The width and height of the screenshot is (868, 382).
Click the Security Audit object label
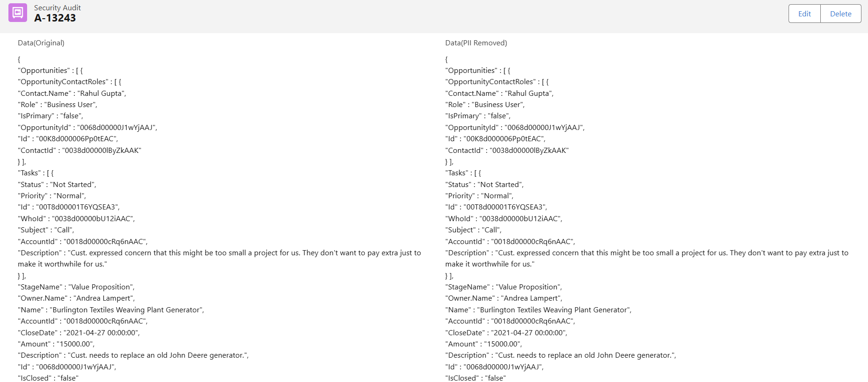click(57, 7)
